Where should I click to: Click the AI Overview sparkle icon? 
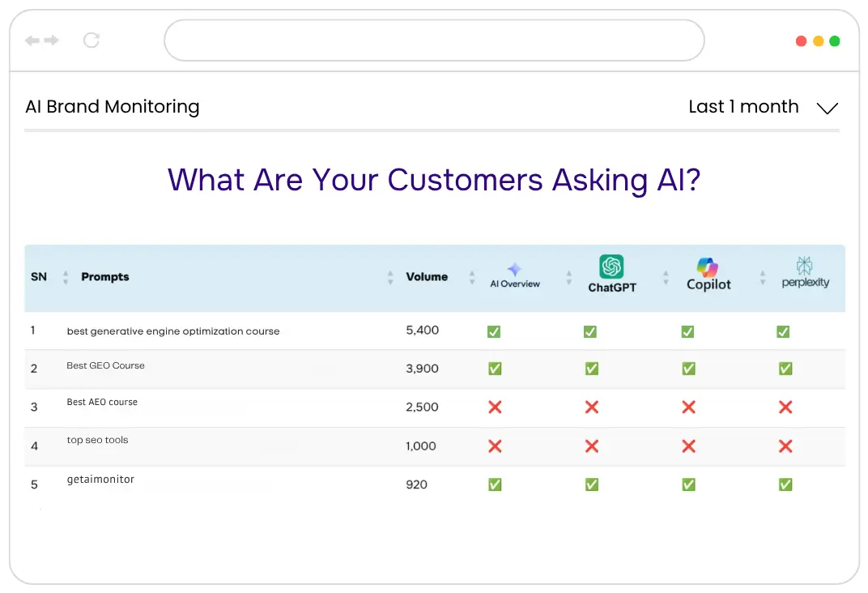[x=515, y=269]
